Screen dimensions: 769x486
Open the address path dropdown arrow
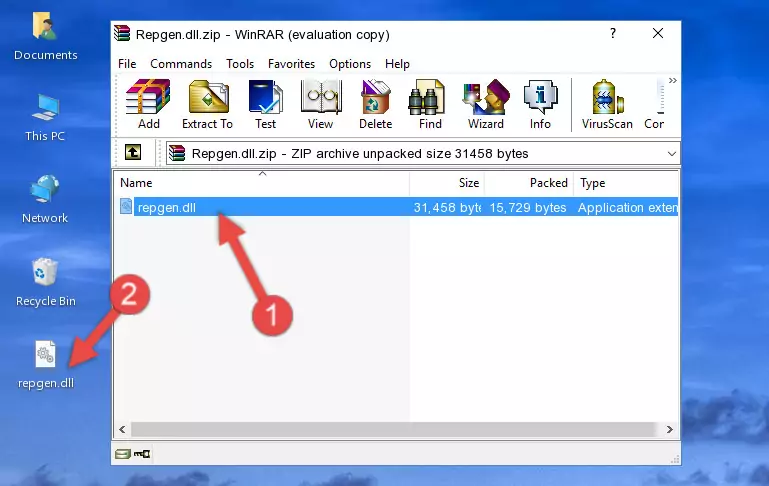[x=671, y=154]
